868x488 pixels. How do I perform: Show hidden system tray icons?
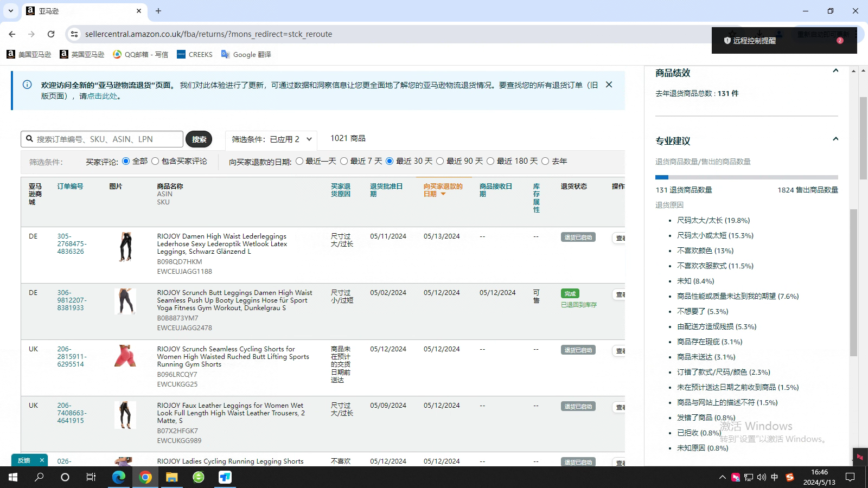[722, 477]
